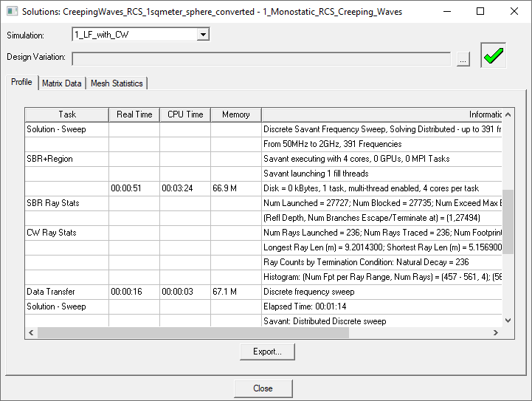Select the first 'Solution - Sweep' task cell

(67, 129)
